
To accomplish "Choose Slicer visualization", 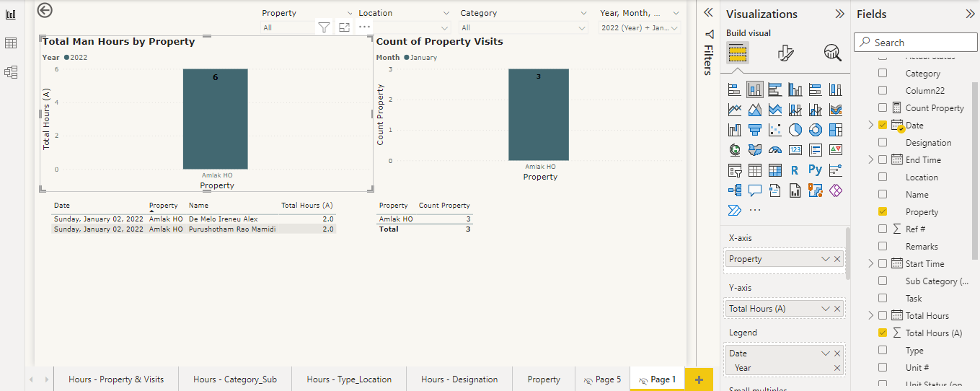I will [735, 170].
